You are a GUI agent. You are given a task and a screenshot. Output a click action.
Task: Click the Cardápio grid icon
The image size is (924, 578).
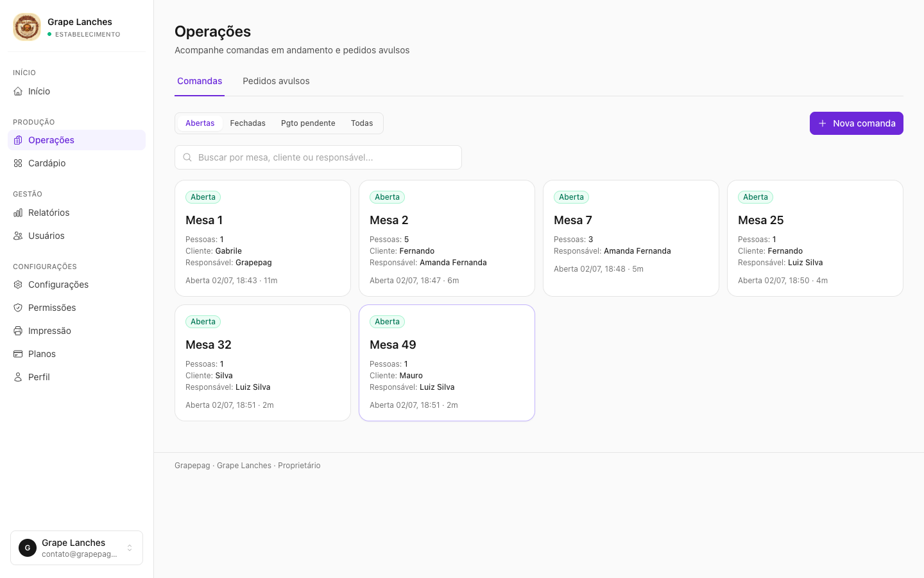(x=18, y=163)
